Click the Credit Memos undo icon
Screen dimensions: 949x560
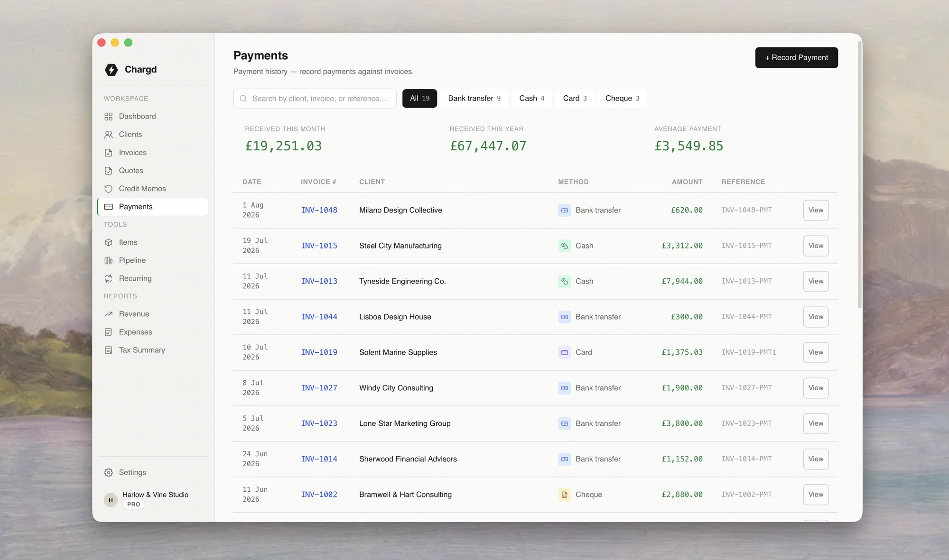109,189
